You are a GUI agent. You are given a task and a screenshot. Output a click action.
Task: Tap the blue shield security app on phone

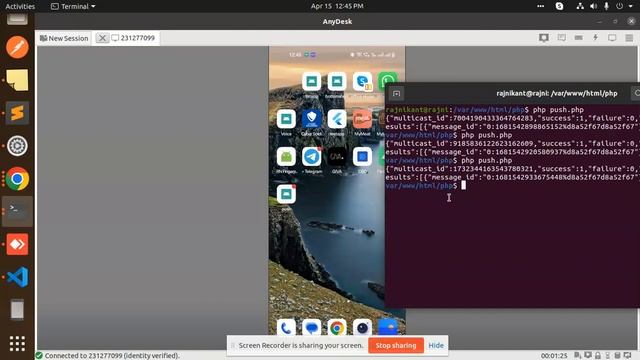coord(311,119)
